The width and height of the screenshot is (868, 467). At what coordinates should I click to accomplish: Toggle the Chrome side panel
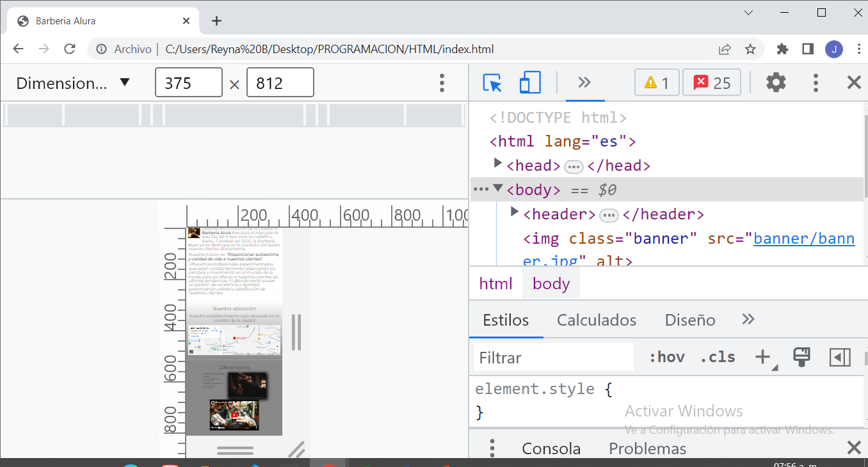[x=808, y=49]
